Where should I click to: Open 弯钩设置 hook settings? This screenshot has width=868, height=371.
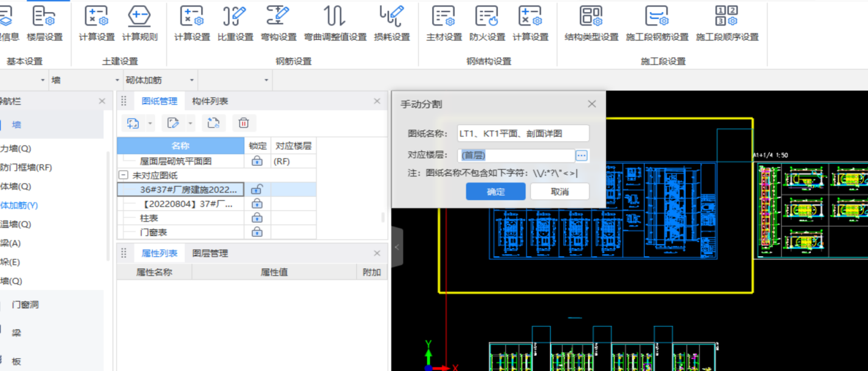[278, 23]
